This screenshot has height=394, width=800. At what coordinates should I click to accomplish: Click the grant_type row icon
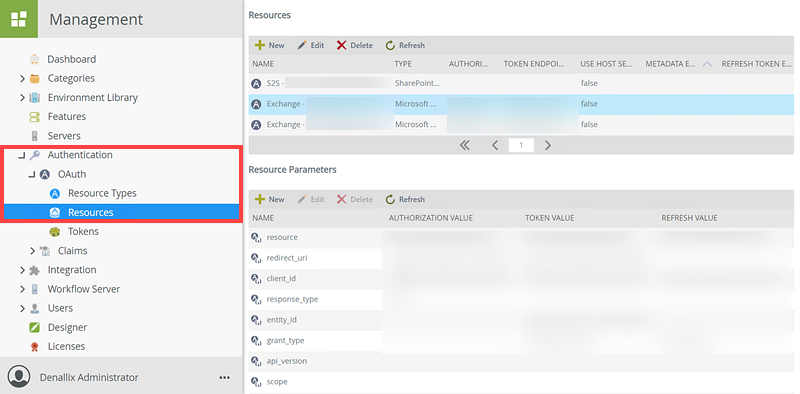tap(256, 341)
